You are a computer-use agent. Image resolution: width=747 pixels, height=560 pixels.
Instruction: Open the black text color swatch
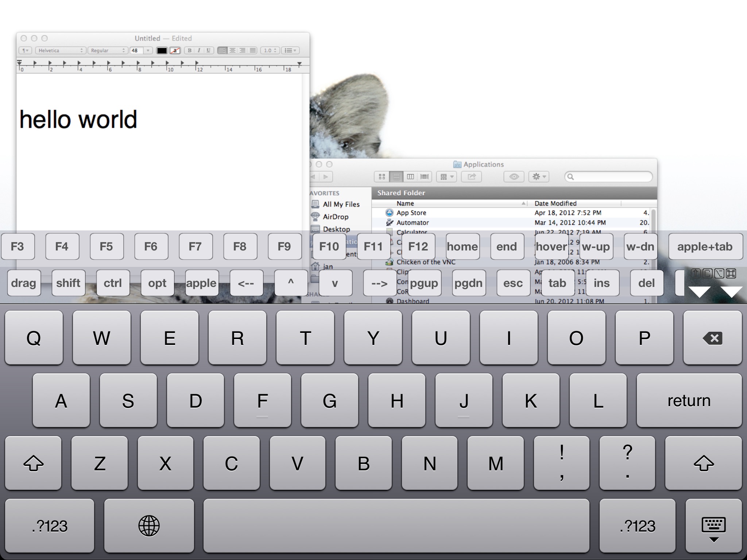coord(162,50)
